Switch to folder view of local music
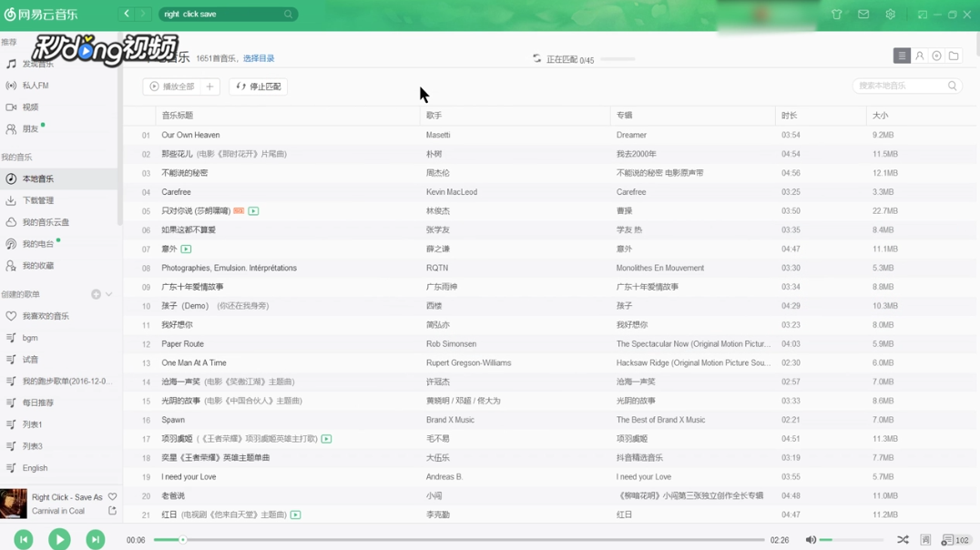The width and height of the screenshot is (980, 550). click(954, 56)
